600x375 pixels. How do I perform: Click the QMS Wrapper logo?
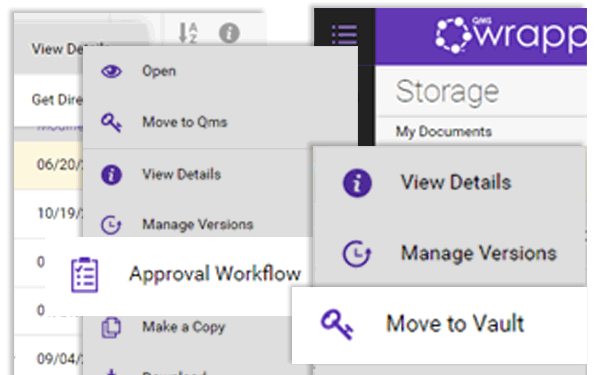pyautogui.click(x=511, y=35)
